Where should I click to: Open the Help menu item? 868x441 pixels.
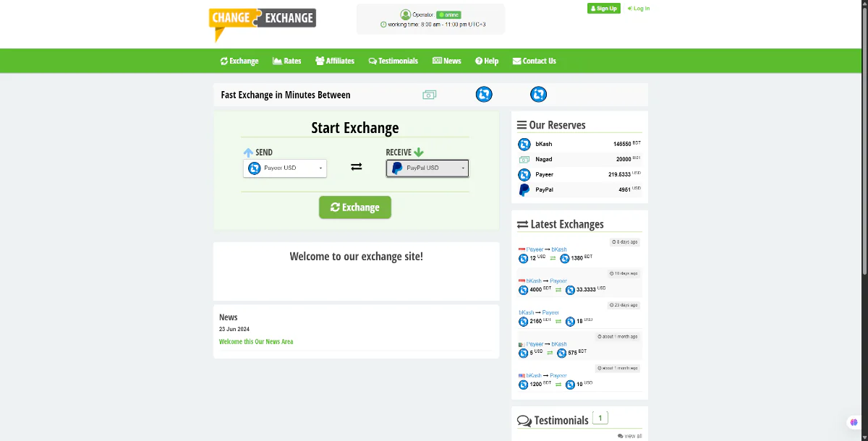coord(487,61)
